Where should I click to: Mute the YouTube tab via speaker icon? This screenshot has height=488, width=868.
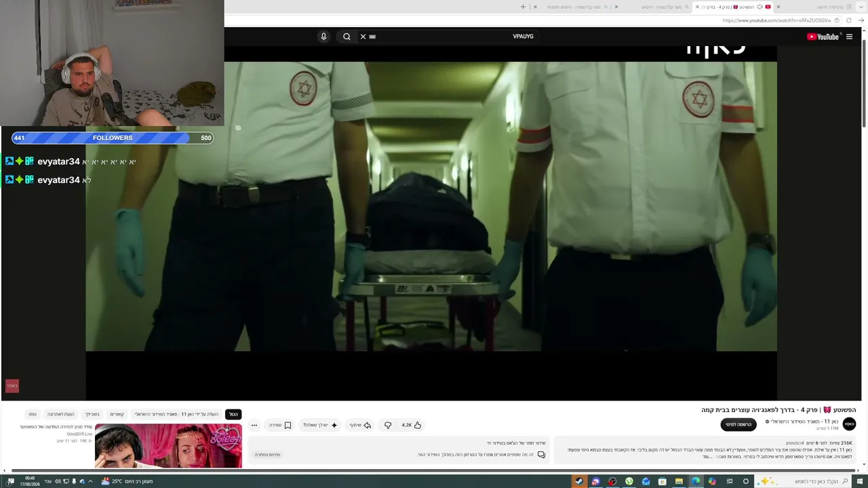pyautogui.click(x=759, y=7)
